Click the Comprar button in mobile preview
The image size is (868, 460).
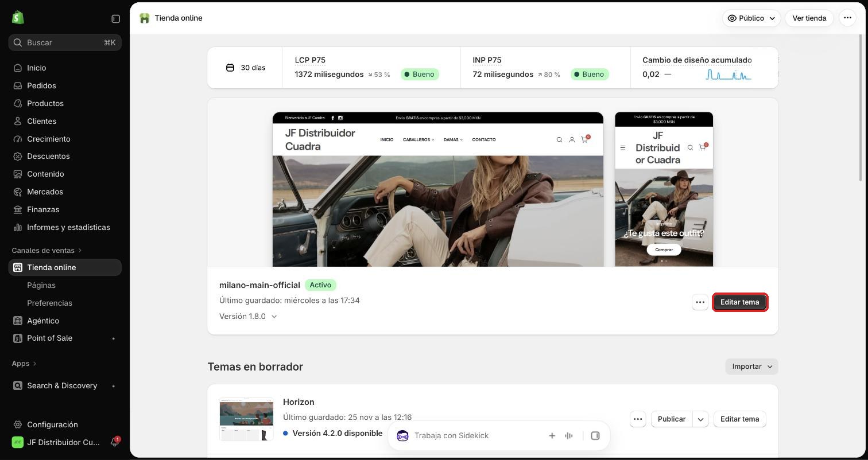[x=664, y=250]
